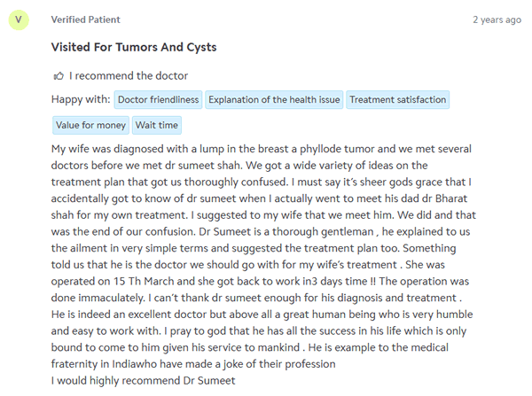This screenshot has width=532, height=396.
Task: Click the Treatment satisfaction tag
Action: [x=397, y=100]
